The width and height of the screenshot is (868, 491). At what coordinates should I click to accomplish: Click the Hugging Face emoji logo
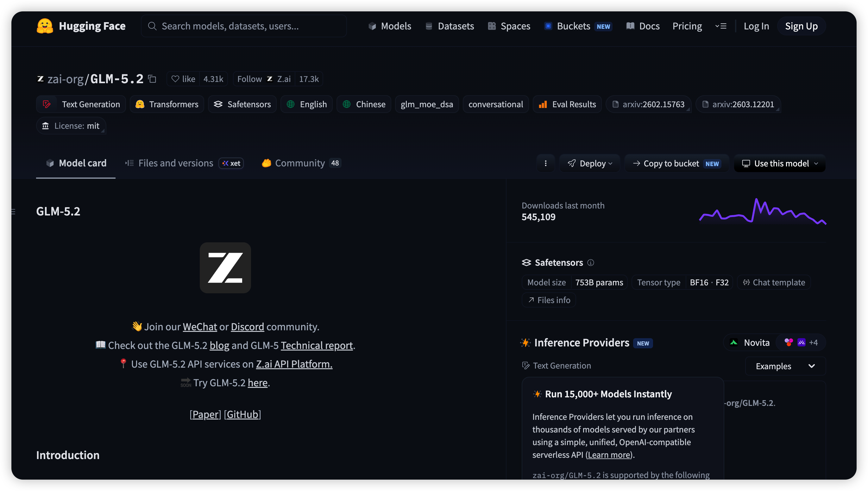point(45,26)
